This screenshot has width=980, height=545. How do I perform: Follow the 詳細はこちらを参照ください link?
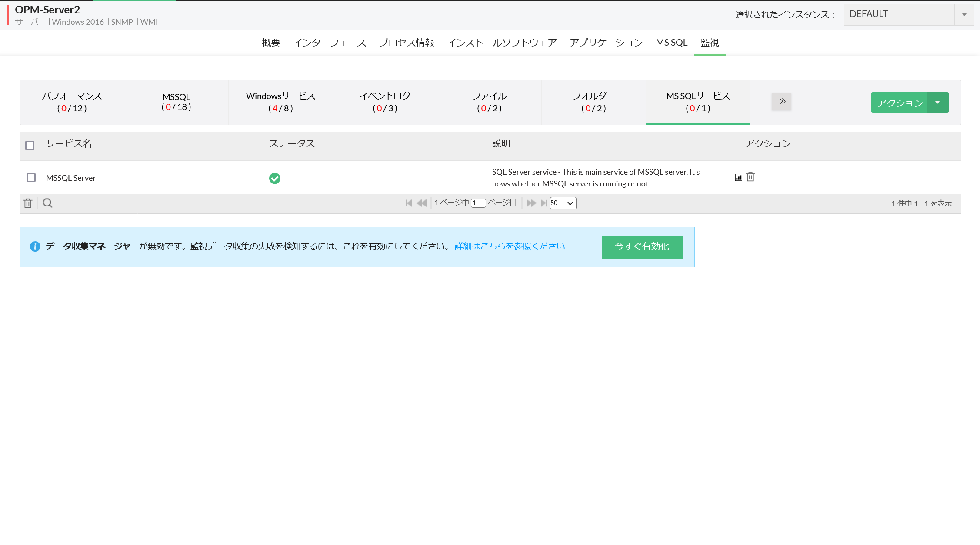coord(509,246)
